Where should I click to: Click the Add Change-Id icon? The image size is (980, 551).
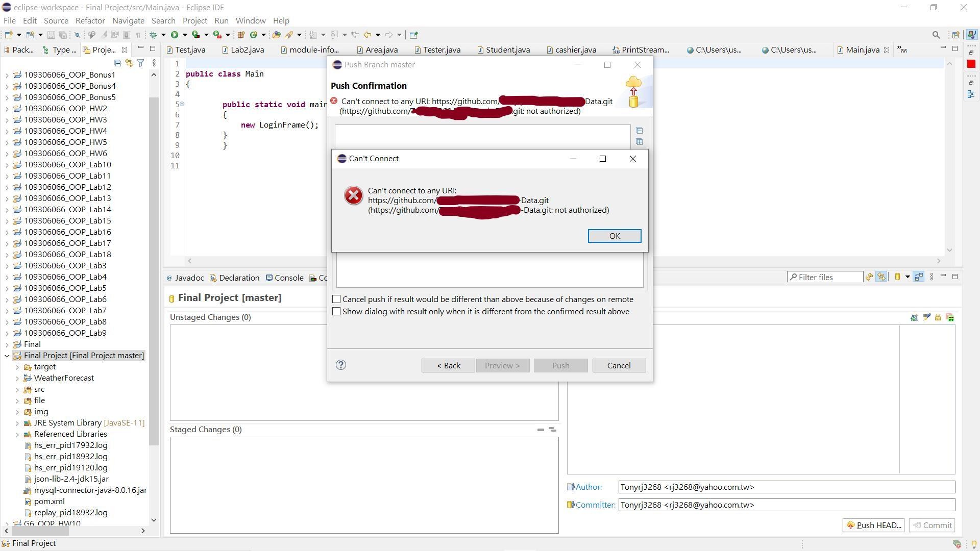[950, 317]
